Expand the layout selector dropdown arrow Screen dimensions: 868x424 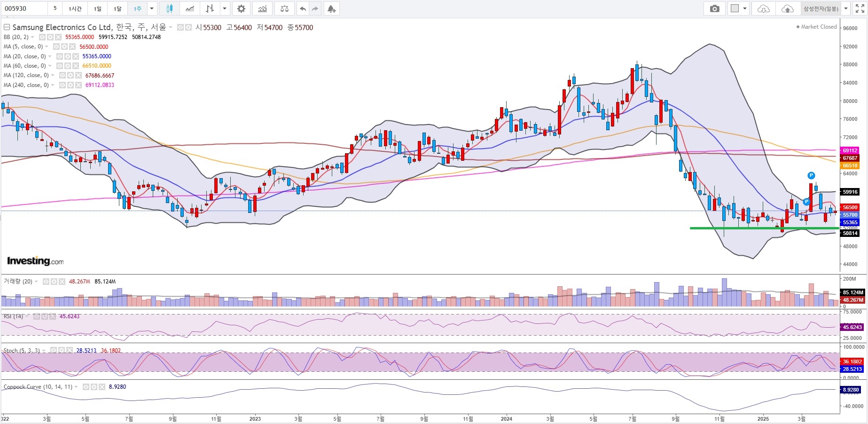point(745,8)
